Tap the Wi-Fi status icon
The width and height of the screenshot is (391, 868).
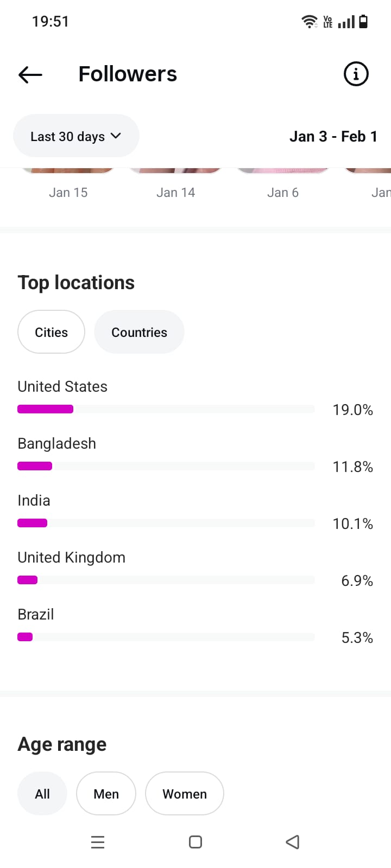[309, 22]
